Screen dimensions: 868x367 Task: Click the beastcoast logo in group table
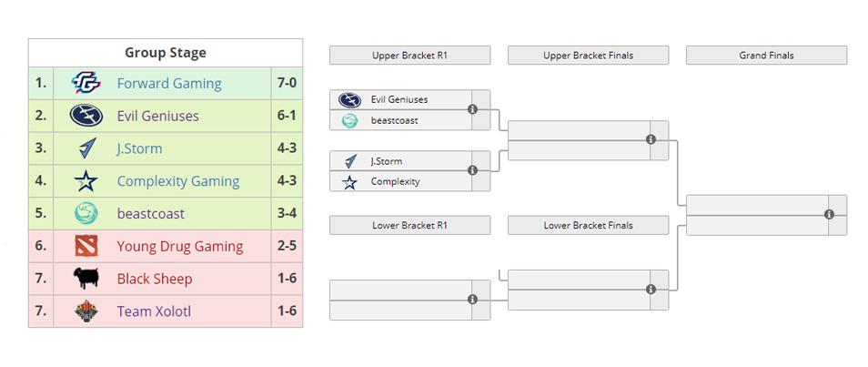(x=86, y=214)
